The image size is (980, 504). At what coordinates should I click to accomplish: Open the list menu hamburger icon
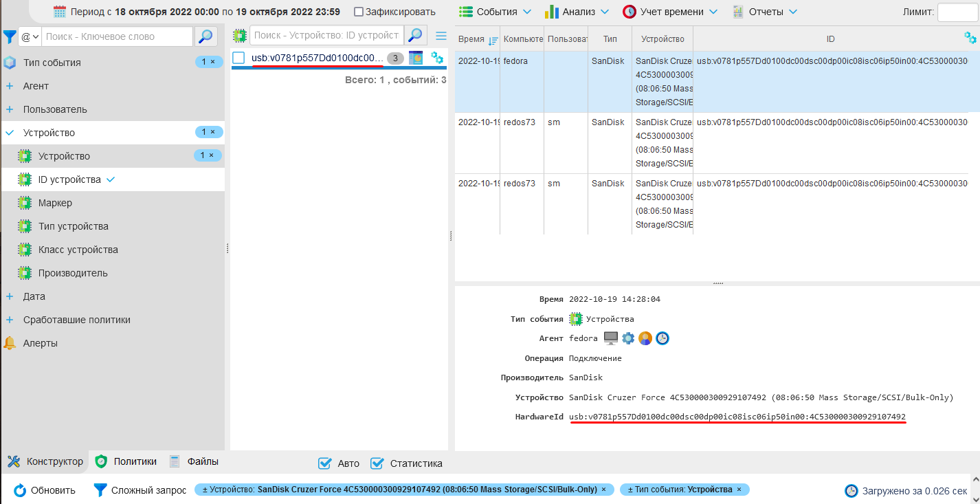click(441, 36)
